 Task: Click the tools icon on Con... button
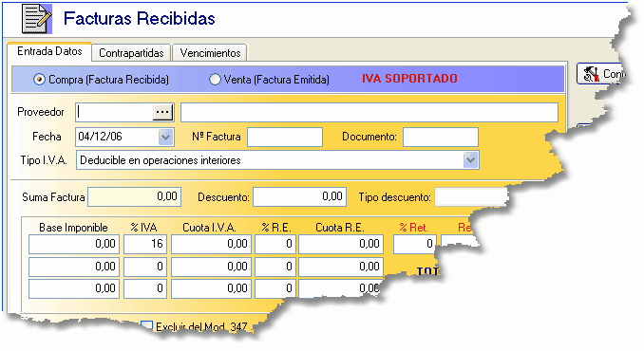(x=591, y=74)
